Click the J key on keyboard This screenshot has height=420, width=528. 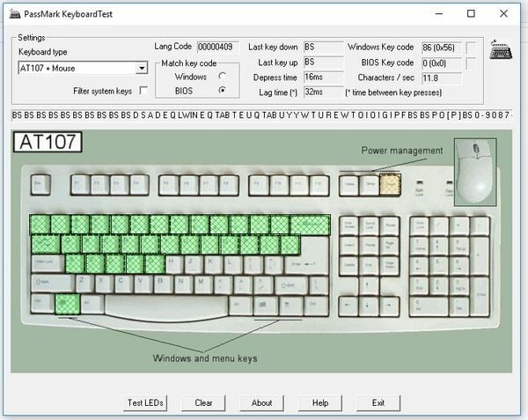194,264
